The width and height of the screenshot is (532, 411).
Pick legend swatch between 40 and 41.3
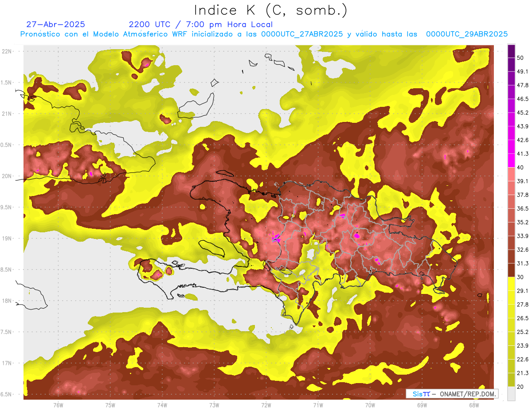coord(511,160)
